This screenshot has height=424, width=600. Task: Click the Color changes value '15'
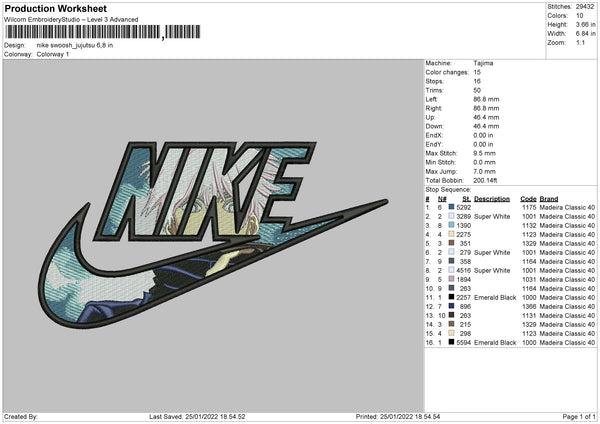point(477,72)
